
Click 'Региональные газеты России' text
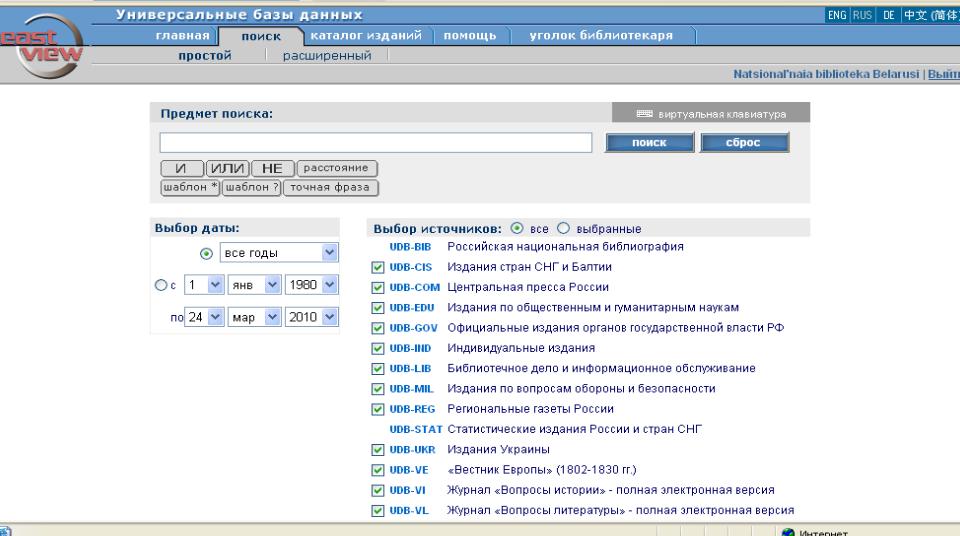(x=530, y=409)
